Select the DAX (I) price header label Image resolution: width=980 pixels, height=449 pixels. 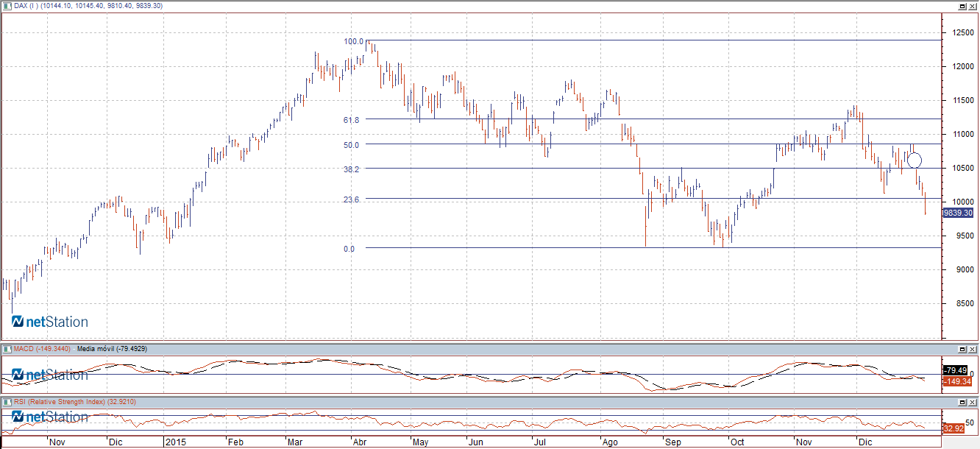click(88, 6)
